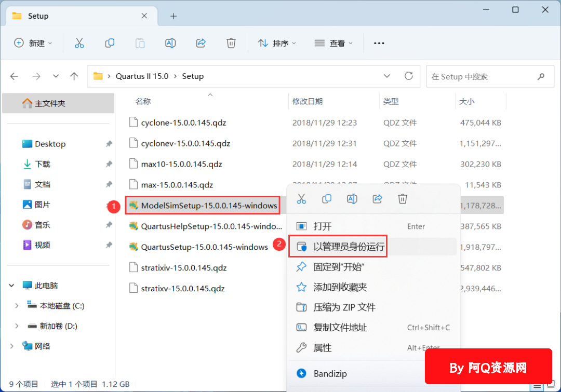
Task: Click the pin icon beside 音乐
Action: pyautogui.click(x=109, y=225)
